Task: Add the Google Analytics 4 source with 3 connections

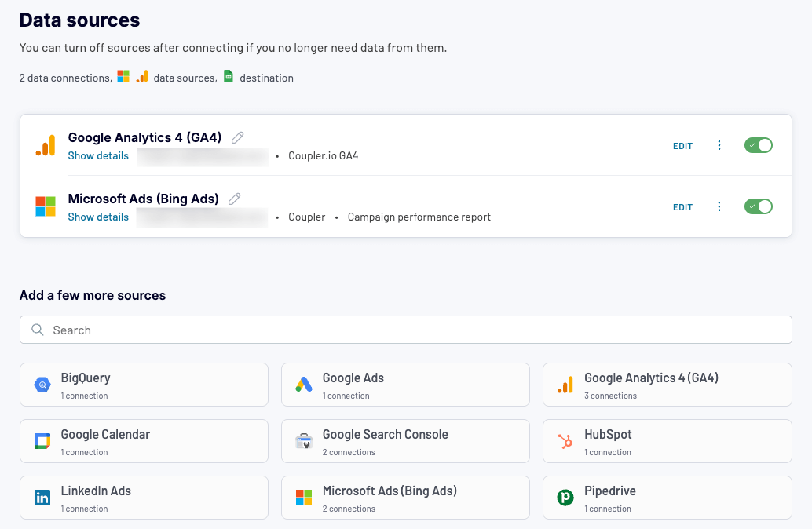Action: (667, 385)
